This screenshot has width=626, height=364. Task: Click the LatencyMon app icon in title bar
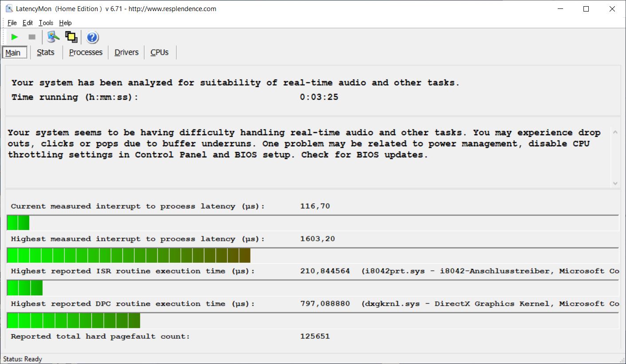coord(9,9)
